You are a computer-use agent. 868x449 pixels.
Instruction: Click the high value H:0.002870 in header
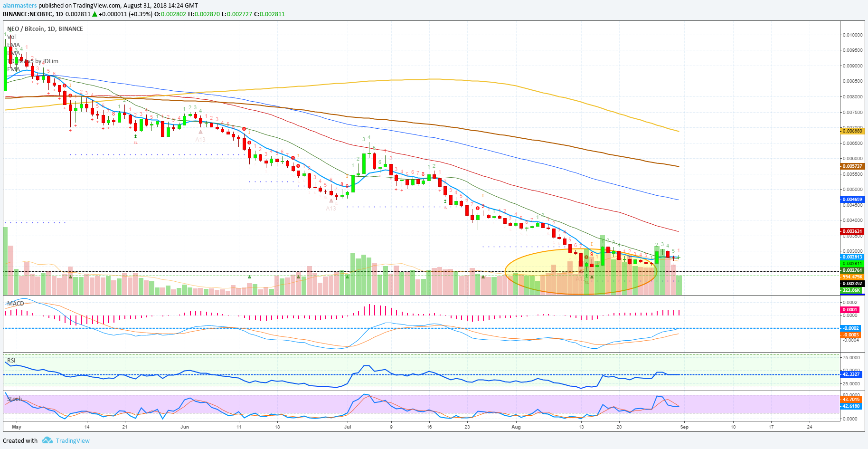(204, 14)
